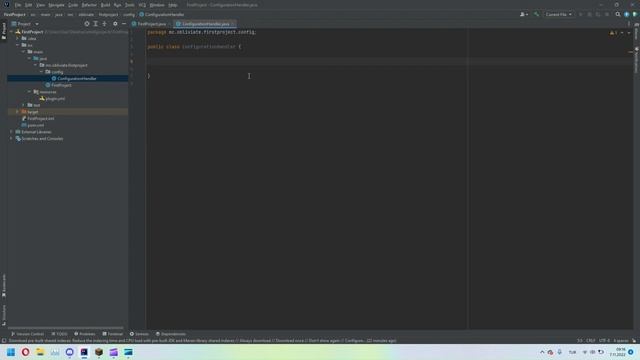Click the blue IDE updates icon
640x360 pixels.
click(x=627, y=14)
